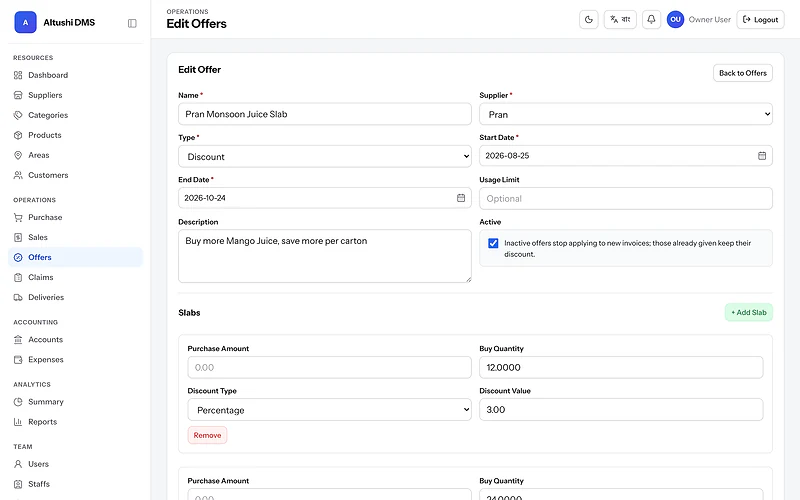
Task: Switch language with the translate button
Action: (x=620, y=20)
